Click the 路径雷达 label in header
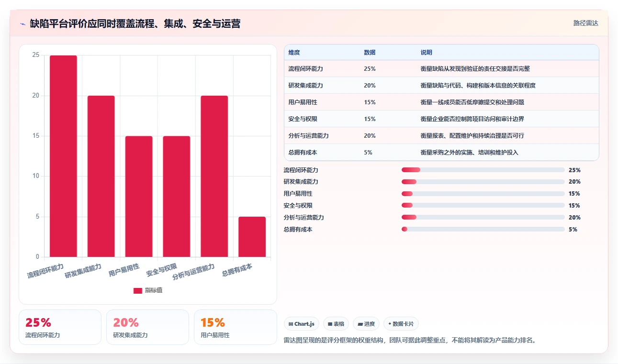The image size is (618, 364). click(x=585, y=23)
